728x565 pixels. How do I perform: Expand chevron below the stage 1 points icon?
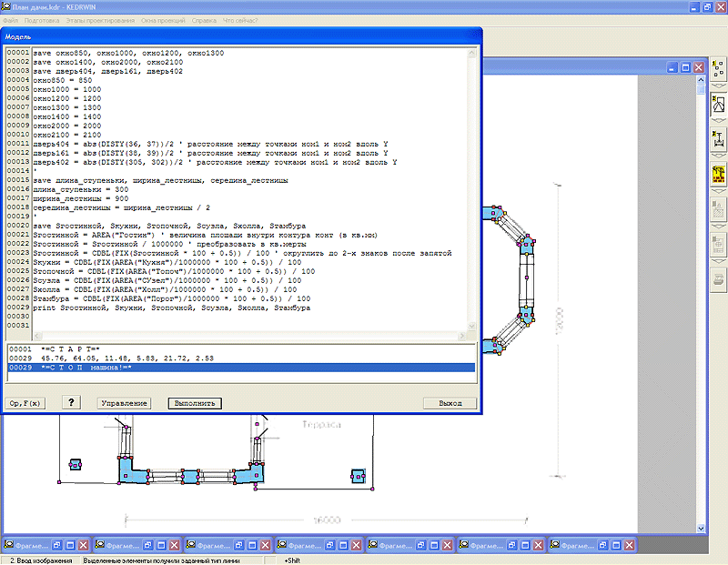[x=718, y=86]
